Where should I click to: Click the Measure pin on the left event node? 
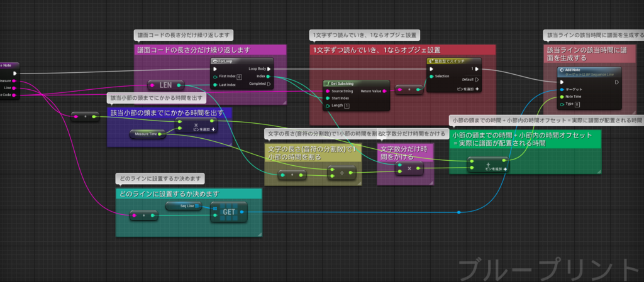(14, 81)
